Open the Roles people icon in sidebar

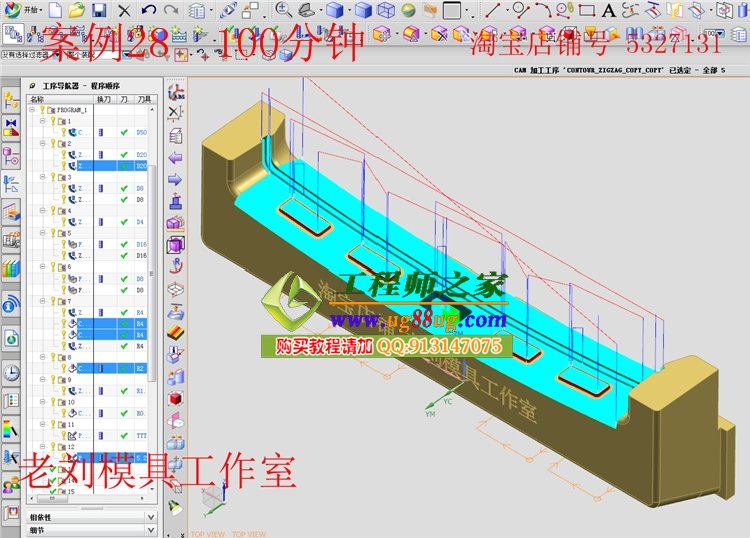point(11,484)
